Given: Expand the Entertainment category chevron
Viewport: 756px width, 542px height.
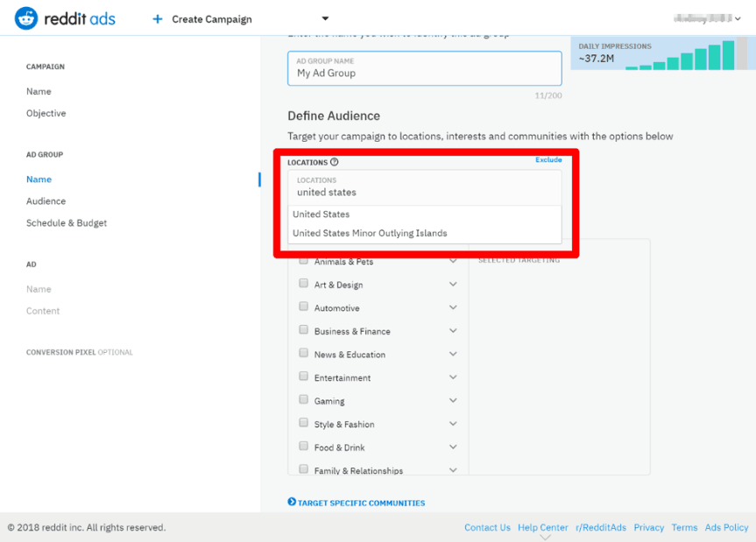Looking at the screenshot, I should click(x=453, y=377).
